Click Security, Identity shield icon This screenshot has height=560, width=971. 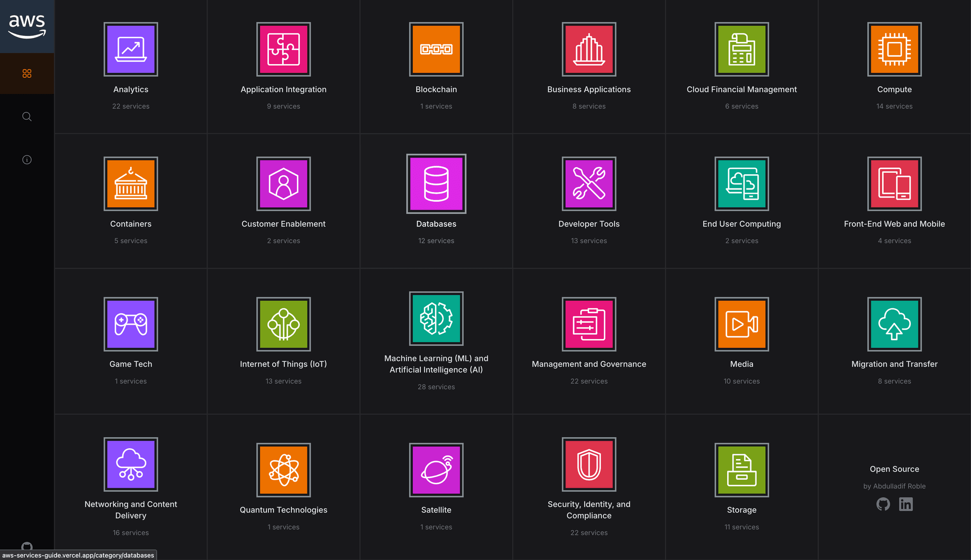coord(589,464)
